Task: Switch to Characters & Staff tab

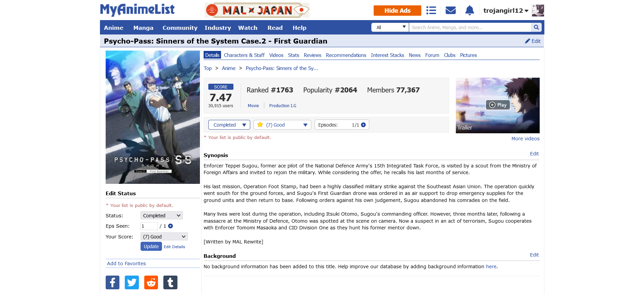Action: pos(244,55)
